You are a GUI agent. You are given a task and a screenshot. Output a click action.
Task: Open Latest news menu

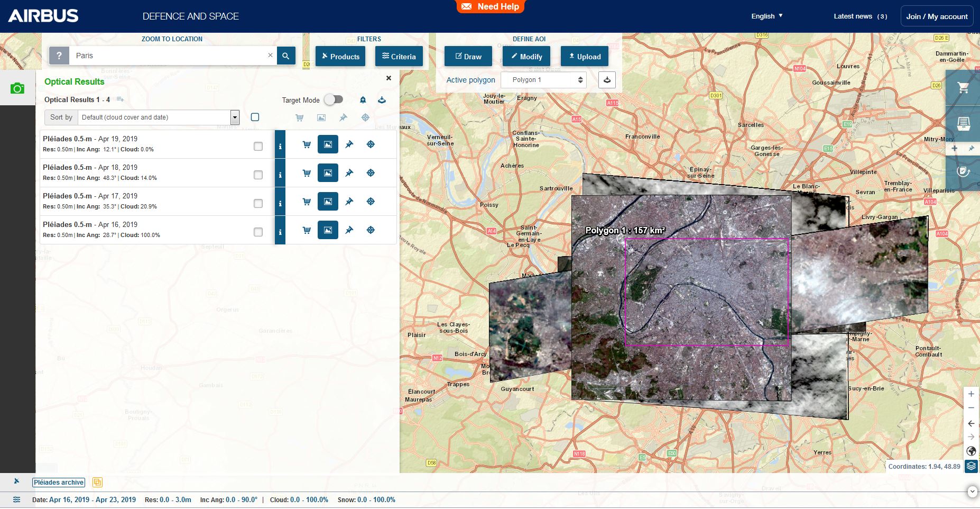pos(860,16)
